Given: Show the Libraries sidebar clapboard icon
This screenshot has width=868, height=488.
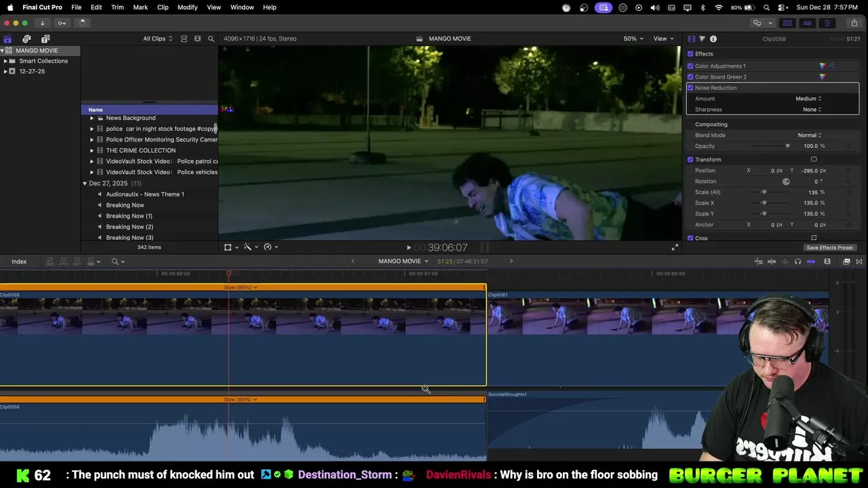Looking at the screenshot, I should tap(7, 39).
